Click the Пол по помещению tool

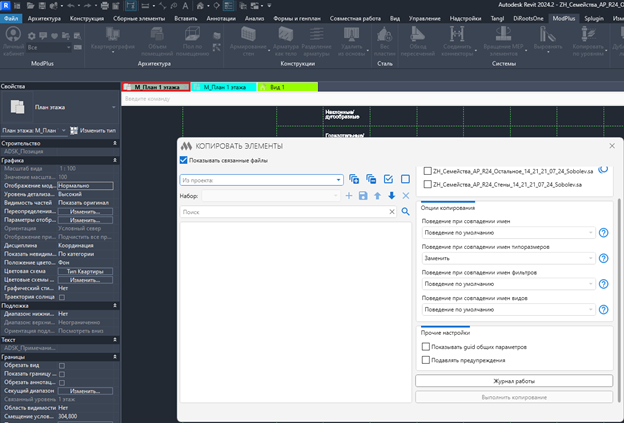pos(193,42)
